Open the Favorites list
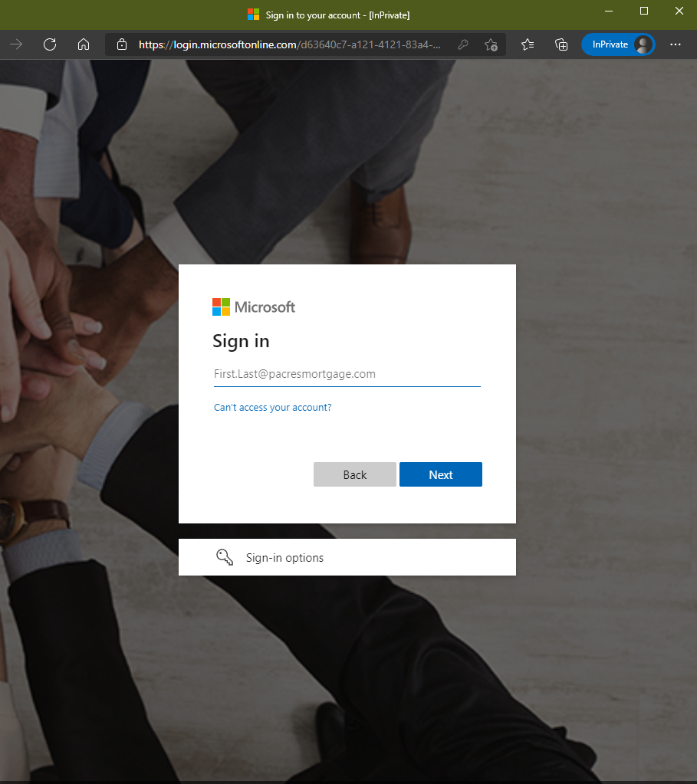The width and height of the screenshot is (697, 784). [x=528, y=44]
